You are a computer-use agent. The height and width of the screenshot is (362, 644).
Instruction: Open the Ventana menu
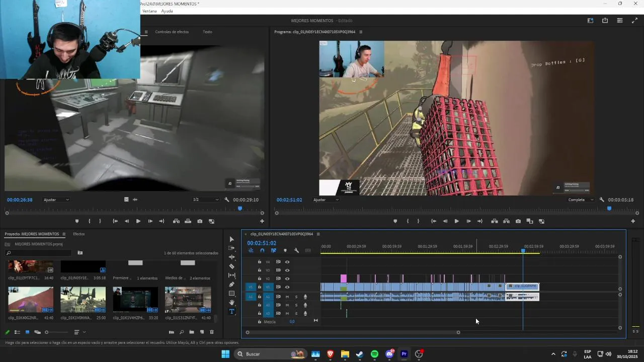click(x=149, y=11)
